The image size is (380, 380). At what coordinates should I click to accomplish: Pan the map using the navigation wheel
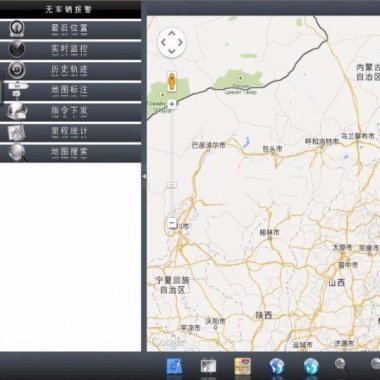pos(172,43)
